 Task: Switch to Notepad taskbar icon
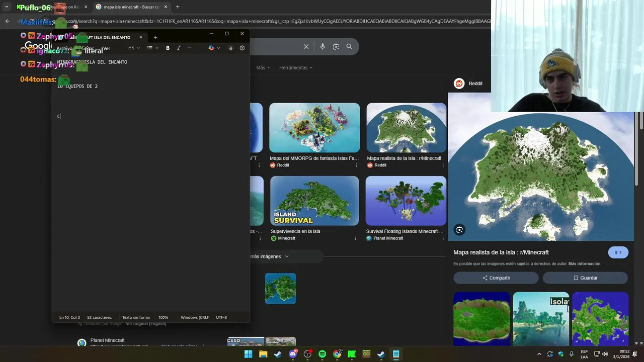click(396, 354)
